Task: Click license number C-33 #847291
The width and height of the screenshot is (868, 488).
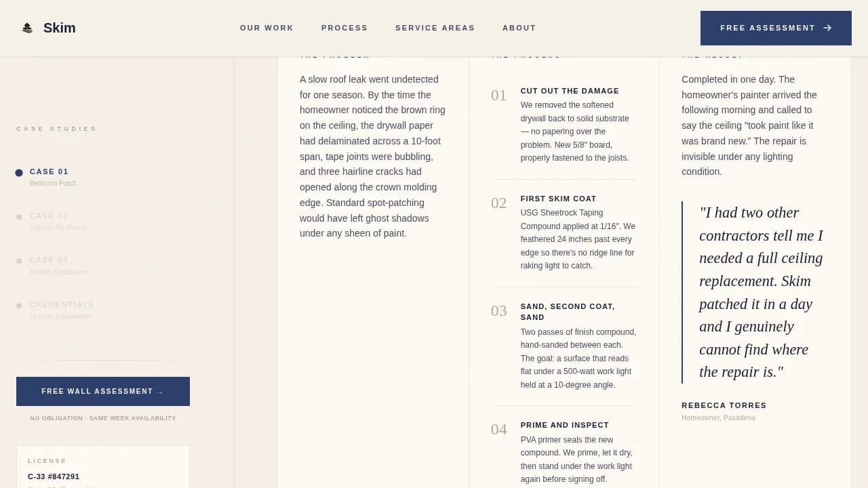Action: coord(54,476)
